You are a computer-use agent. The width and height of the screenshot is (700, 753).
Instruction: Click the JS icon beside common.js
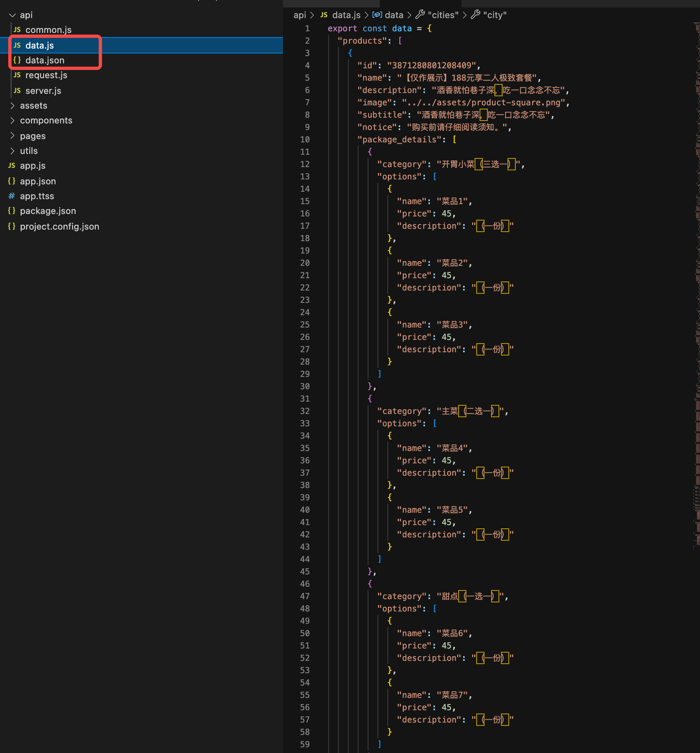click(x=17, y=30)
